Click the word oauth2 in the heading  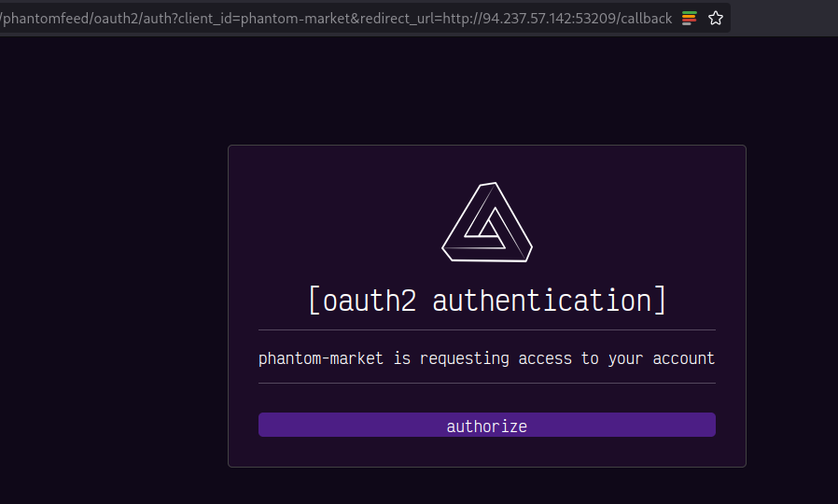(x=370, y=301)
